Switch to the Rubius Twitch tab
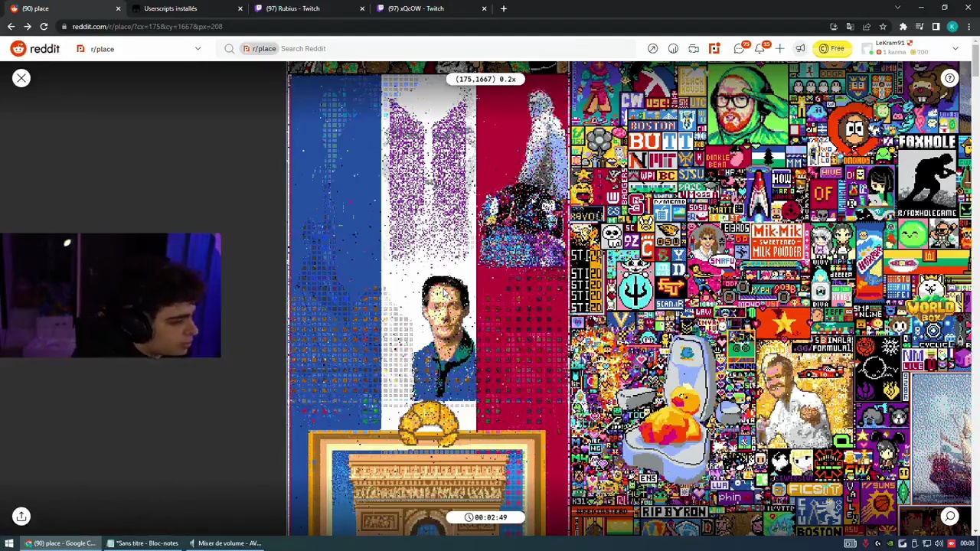 309,8
